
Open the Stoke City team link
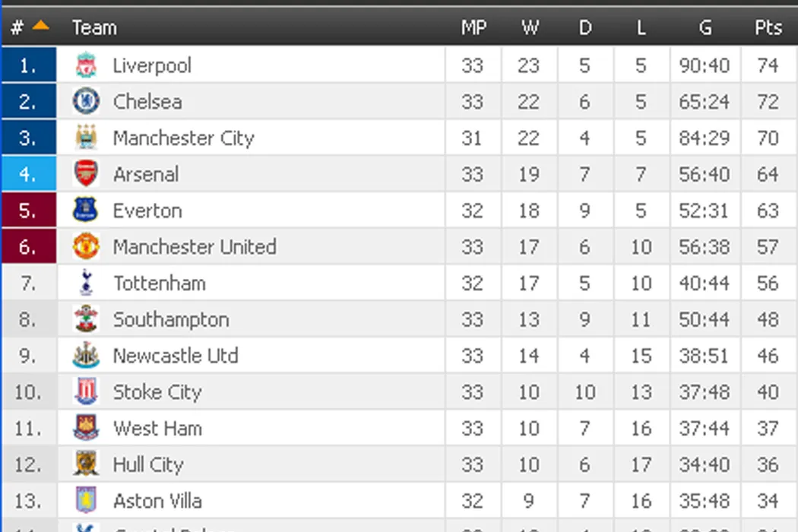157,392
